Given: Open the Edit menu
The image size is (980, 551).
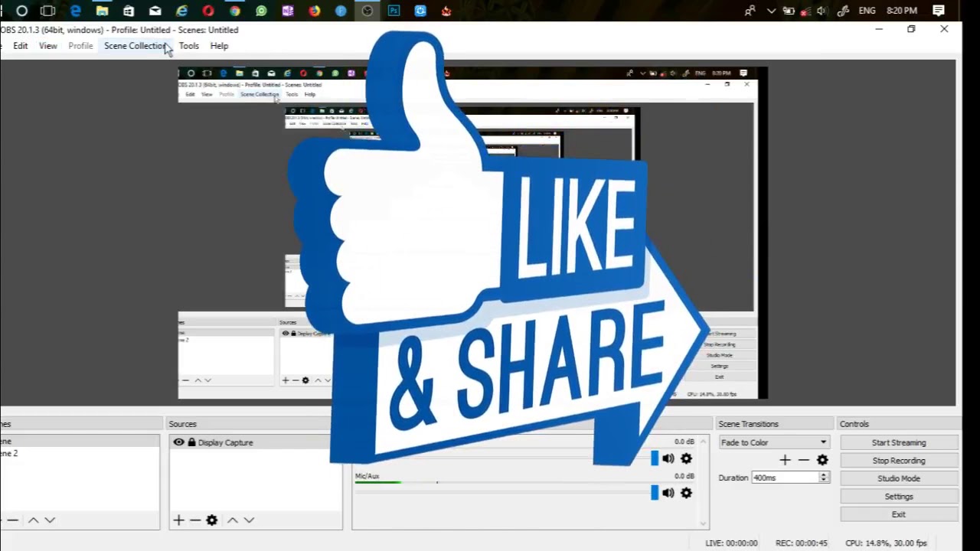Looking at the screenshot, I should pos(21,46).
